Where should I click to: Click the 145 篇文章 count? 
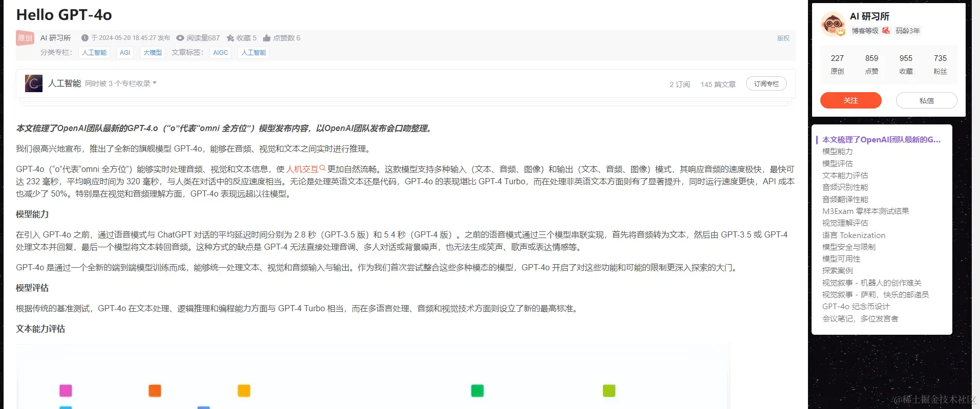718,84
